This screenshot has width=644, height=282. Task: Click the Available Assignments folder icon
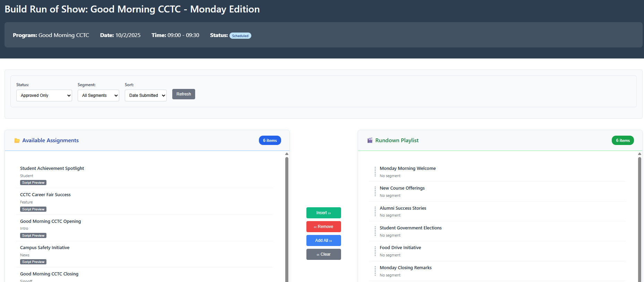pyautogui.click(x=17, y=140)
